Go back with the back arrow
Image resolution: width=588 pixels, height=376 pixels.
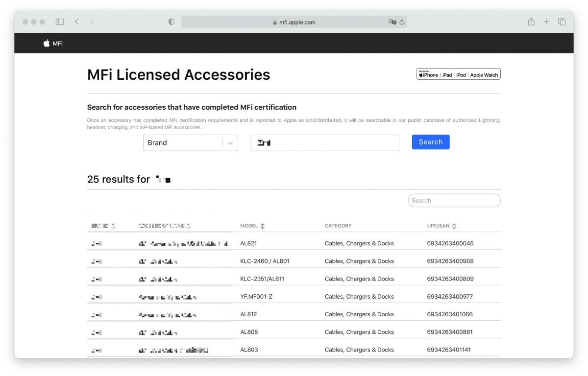pos(77,22)
